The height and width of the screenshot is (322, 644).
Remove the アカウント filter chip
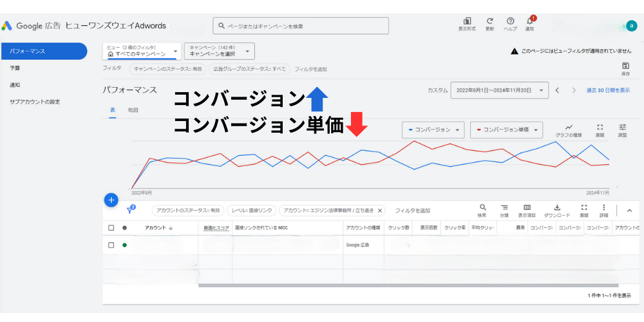[x=380, y=211]
